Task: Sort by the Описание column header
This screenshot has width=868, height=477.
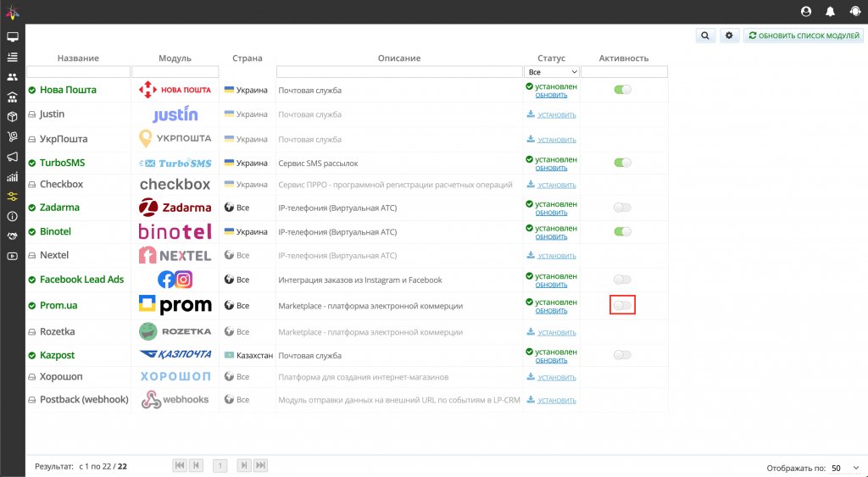Action: (399, 58)
